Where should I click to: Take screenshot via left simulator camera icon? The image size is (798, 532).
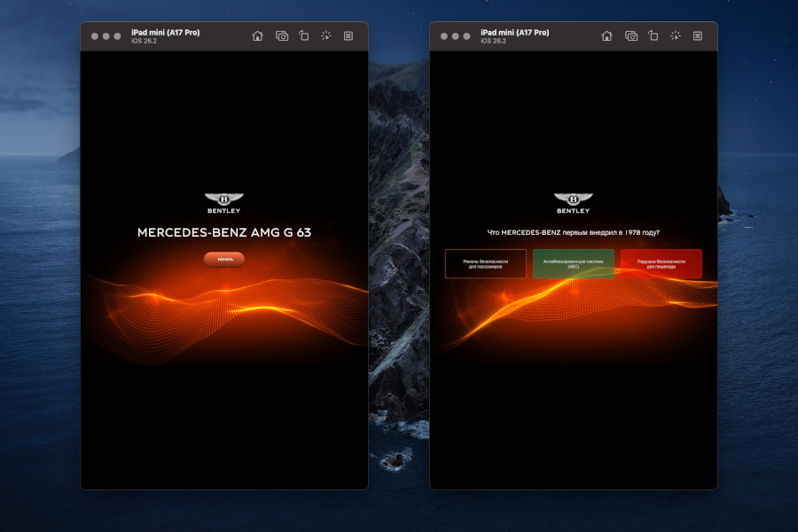tap(281, 35)
